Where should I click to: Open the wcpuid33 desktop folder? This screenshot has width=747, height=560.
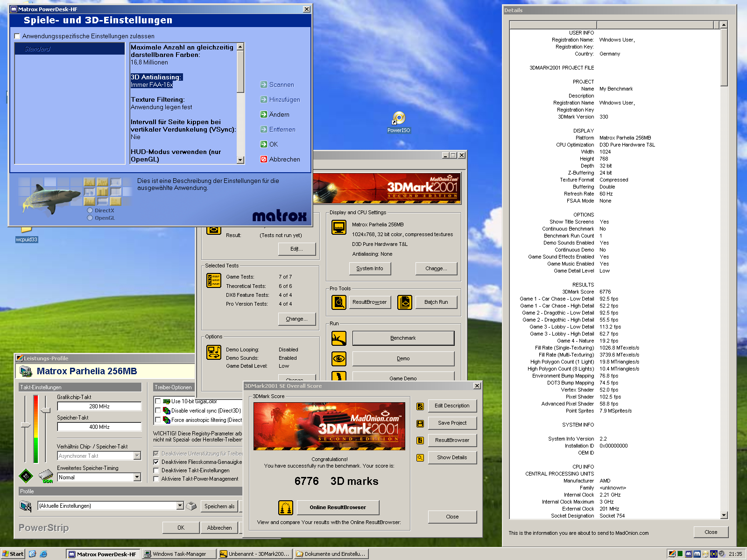(x=27, y=234)
